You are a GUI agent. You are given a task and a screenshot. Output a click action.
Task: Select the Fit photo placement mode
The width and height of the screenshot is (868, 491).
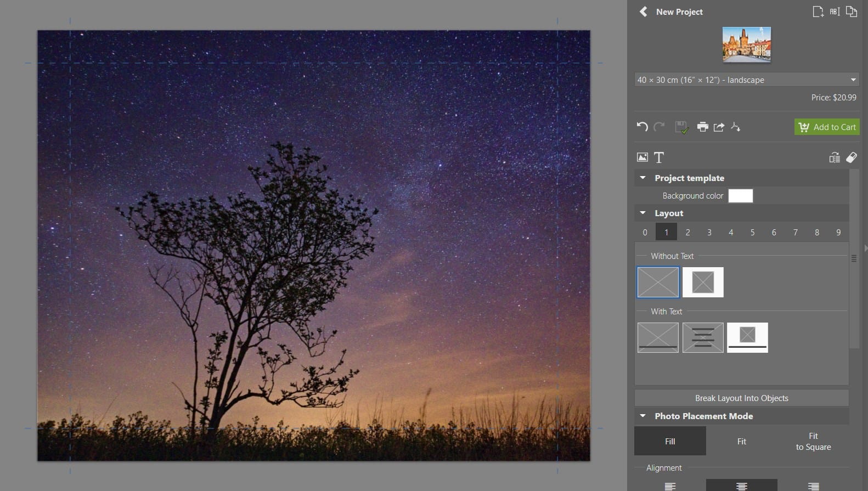(x=741, y=441)
